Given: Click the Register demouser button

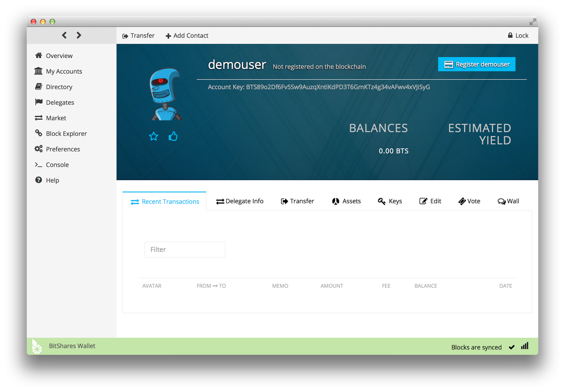Looking at the screenshot, I should click(476, 64).
